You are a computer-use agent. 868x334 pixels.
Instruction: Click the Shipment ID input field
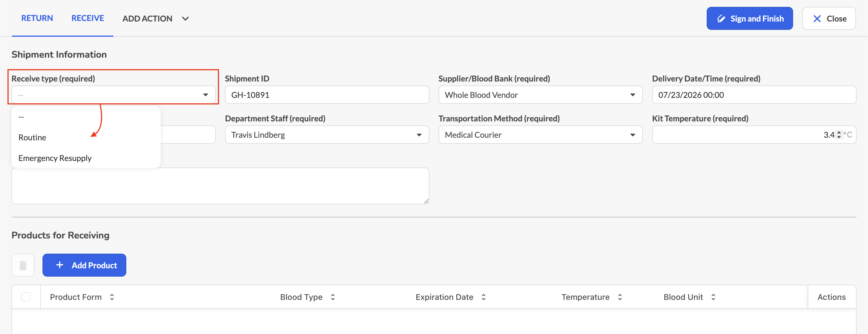click(x=327, y=95)
